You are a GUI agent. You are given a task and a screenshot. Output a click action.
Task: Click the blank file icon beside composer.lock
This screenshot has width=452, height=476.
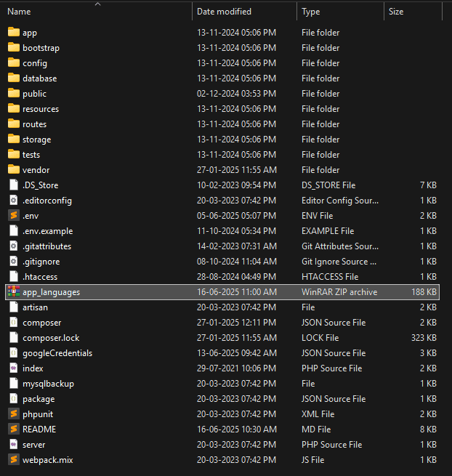pos(13,338)
